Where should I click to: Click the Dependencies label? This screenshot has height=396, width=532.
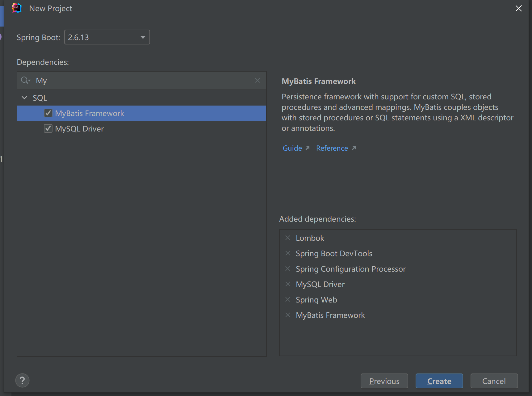point(43,62)
